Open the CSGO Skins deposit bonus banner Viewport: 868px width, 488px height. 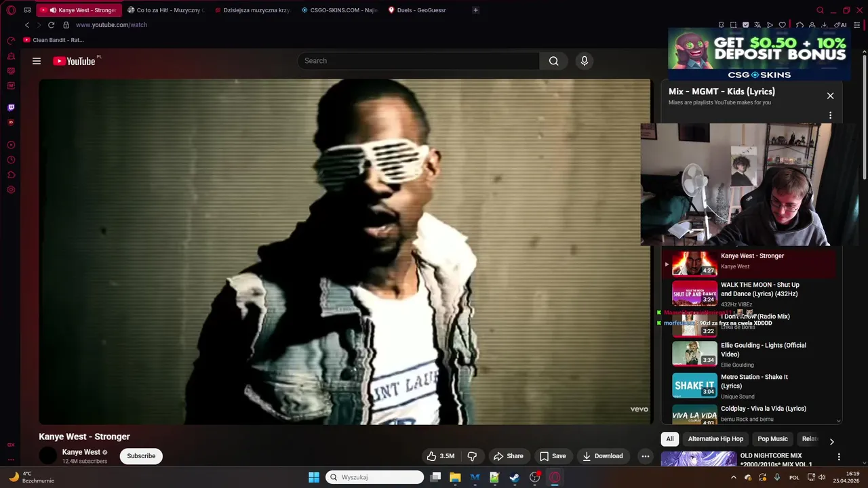(x=759, y=54)
